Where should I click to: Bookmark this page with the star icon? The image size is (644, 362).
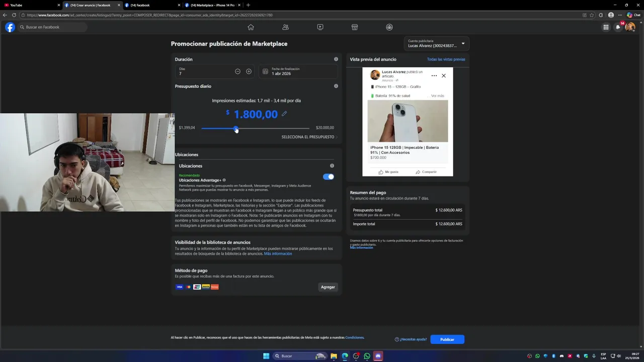pos(592,15)
